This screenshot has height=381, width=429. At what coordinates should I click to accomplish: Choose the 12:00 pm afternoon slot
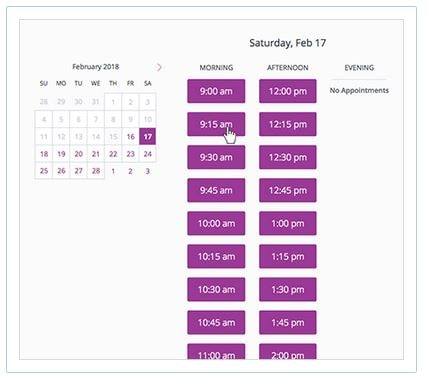[288, 91]
